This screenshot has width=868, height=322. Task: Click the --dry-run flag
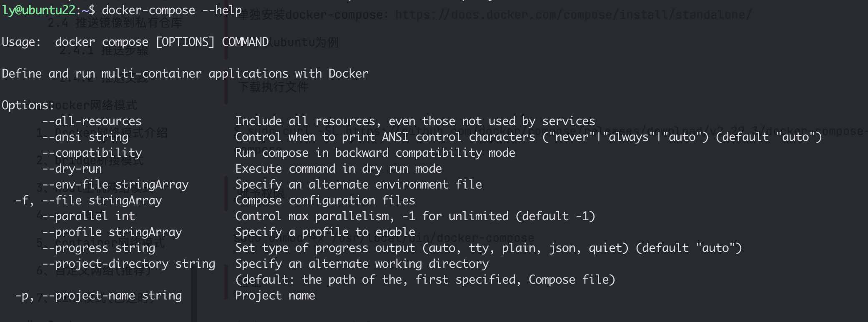pos(72,169)
